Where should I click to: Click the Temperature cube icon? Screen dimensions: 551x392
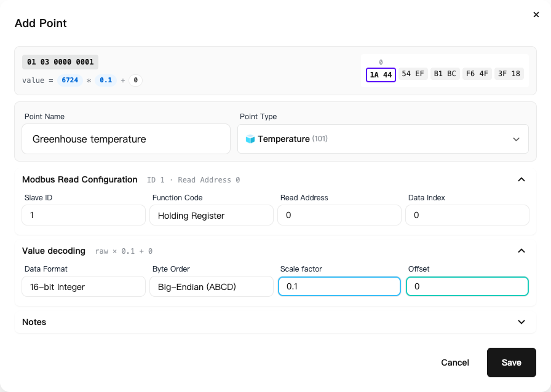click(250, 139)
